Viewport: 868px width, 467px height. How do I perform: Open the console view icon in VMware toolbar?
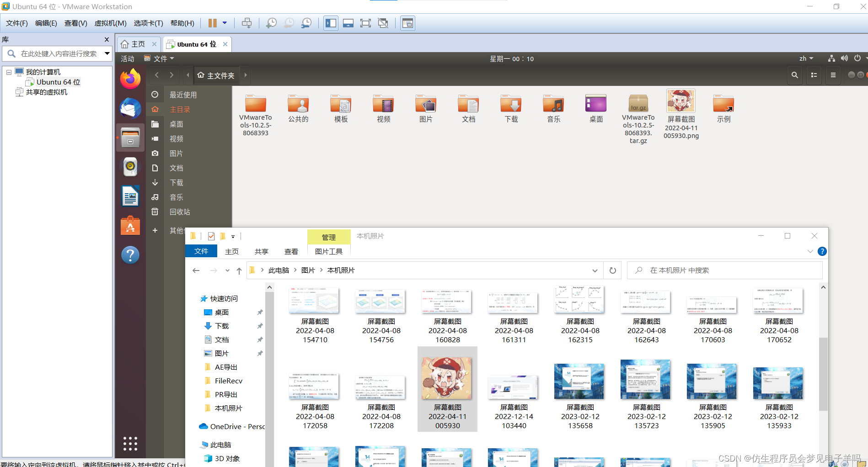(407, 23)
